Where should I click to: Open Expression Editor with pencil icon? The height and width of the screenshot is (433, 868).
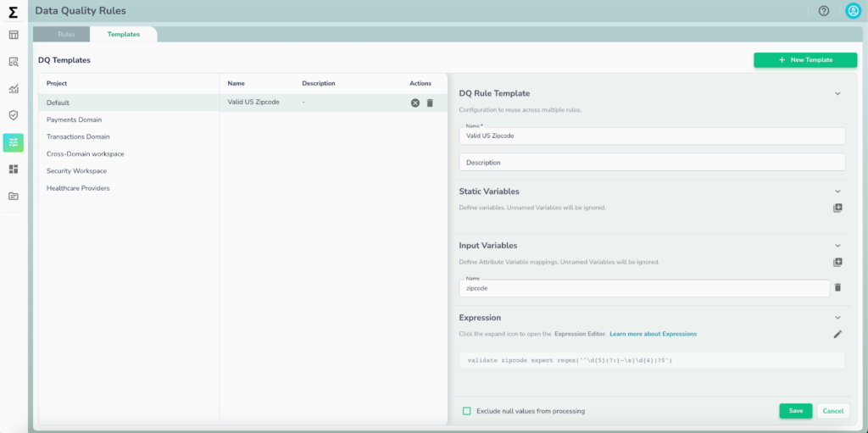[837, 334]
